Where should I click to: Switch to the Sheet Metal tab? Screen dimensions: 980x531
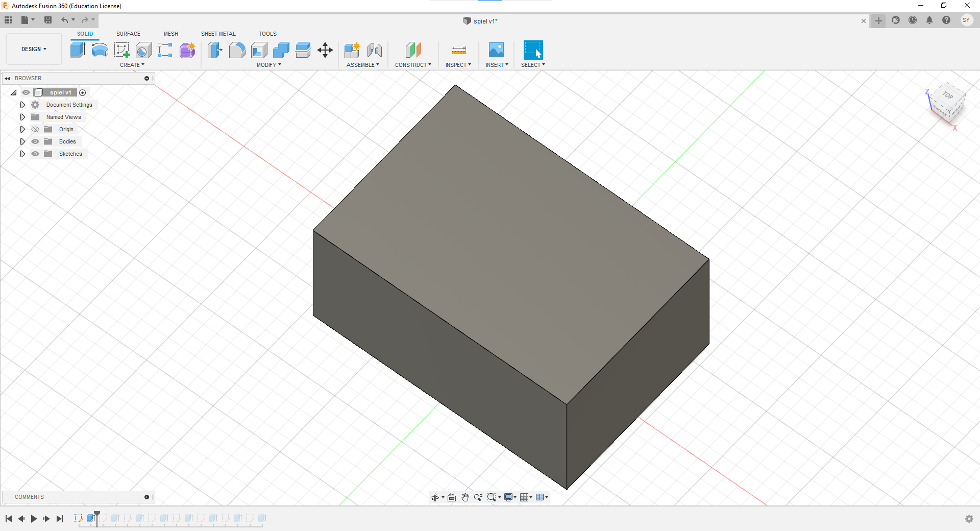click(x=218, y=34)
